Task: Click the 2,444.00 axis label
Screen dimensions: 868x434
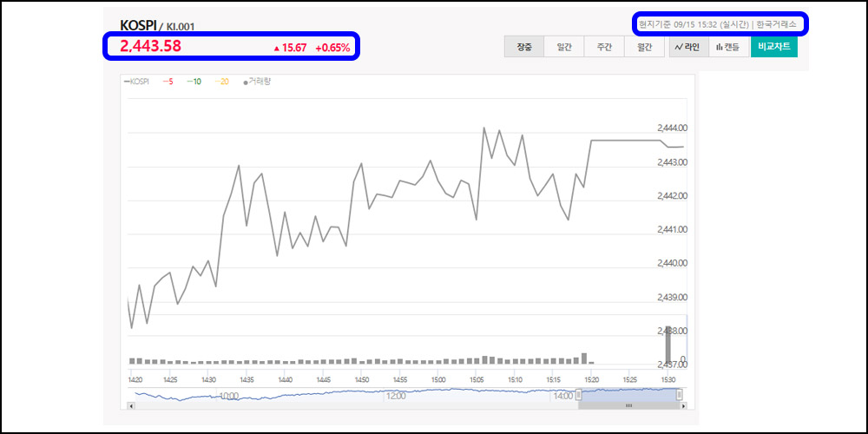Action: coord(673,128)
